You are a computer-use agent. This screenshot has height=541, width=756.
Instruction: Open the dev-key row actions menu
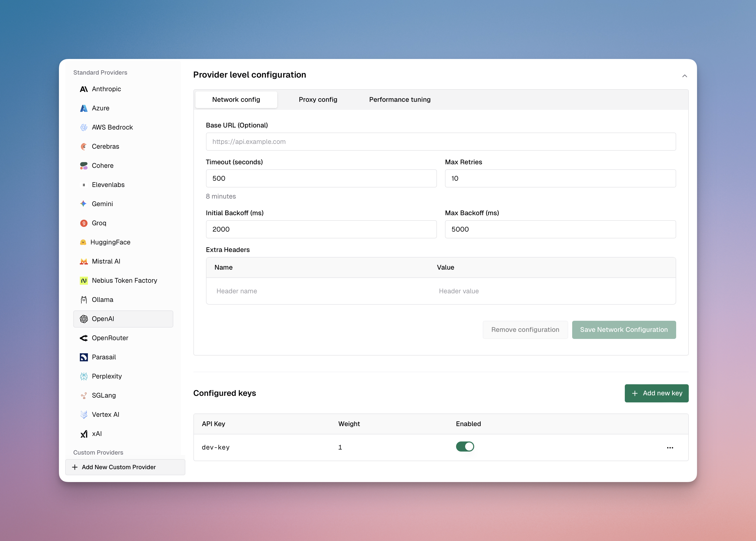pyautogui.click(x=670, y=448)
